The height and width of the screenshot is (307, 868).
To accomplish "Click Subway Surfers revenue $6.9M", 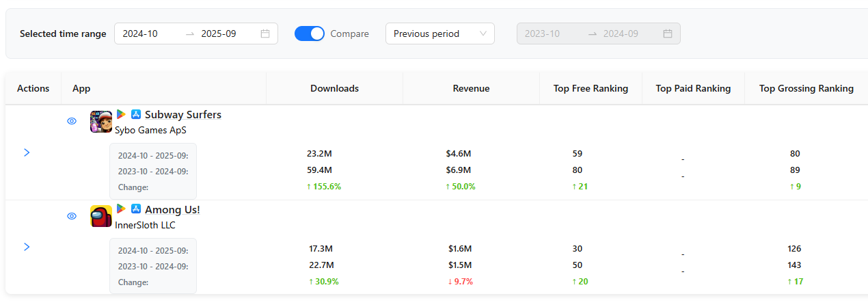I will [459, 170].
